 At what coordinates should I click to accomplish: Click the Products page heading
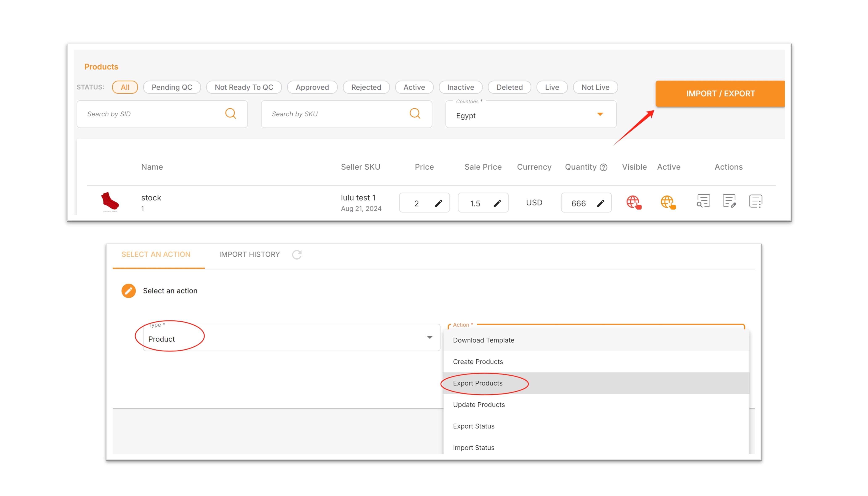coord(101,67)
